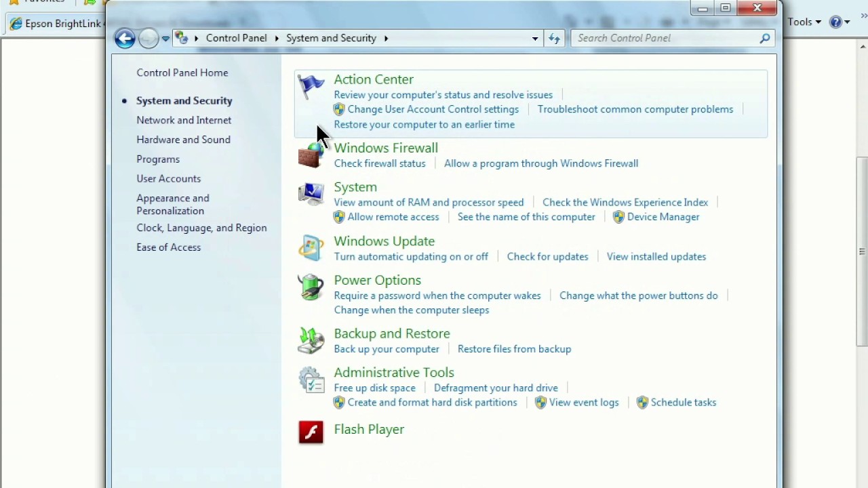Image resolution: width=868 pixels, height=488 pixels.
Task: Click the System computer icon
Action: pyautogui.click(x=311, y=195)
